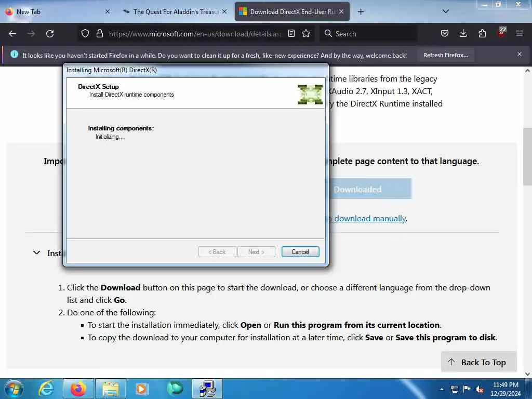The height and width of the screenshot is (399, 532).
Task: Open the Firefox hamburger menu
Action: tap(520, 33)
